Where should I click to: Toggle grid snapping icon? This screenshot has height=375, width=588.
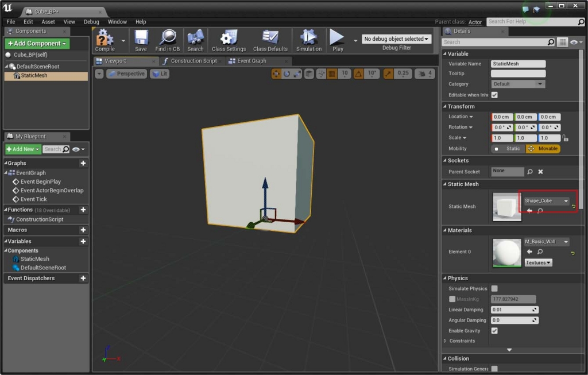[x=332, y=74]
